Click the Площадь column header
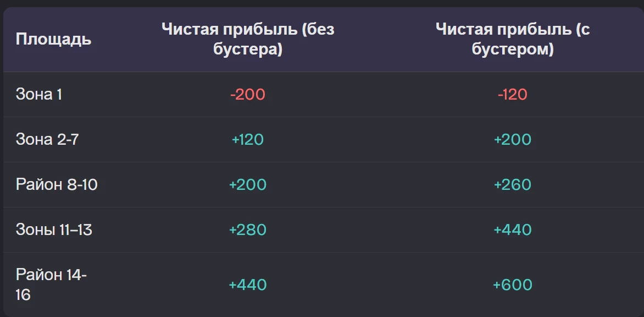The height and width of the screenshot is (317, 644). tap(53, 39)
